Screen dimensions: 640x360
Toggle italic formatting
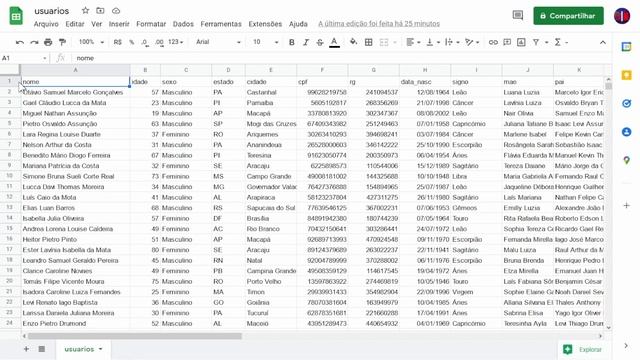click(x=306, y=42)
